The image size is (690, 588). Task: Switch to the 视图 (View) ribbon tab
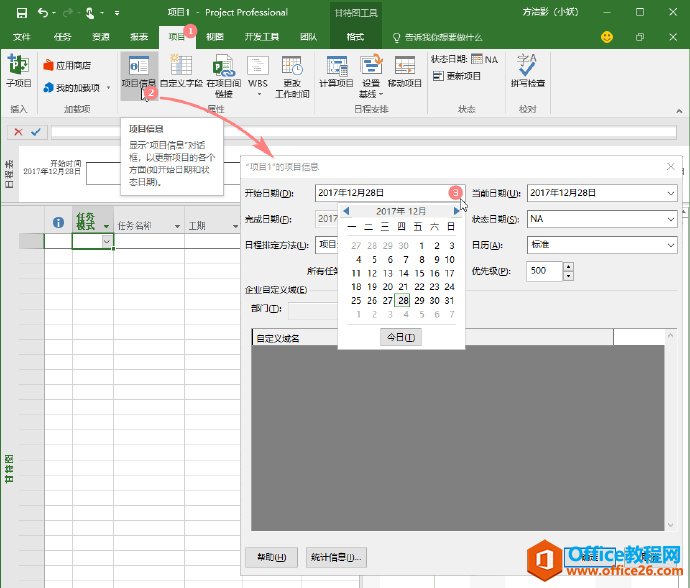[x=215, y=36]
